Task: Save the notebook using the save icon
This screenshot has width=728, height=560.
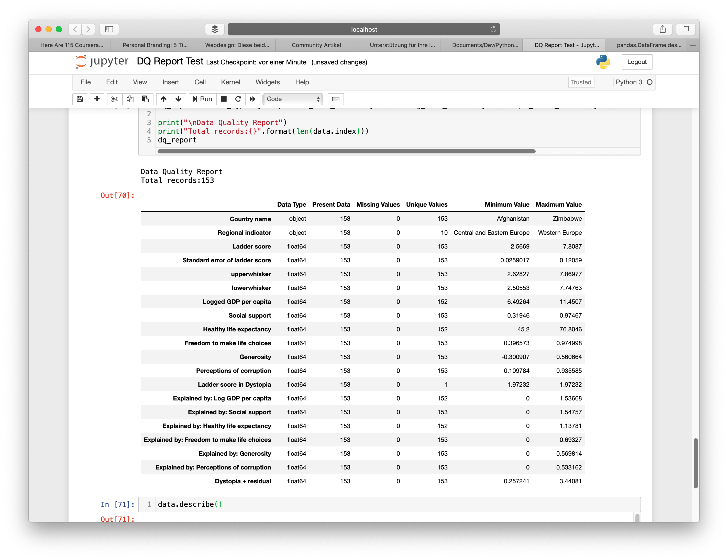Action: (x=80, y=99)
